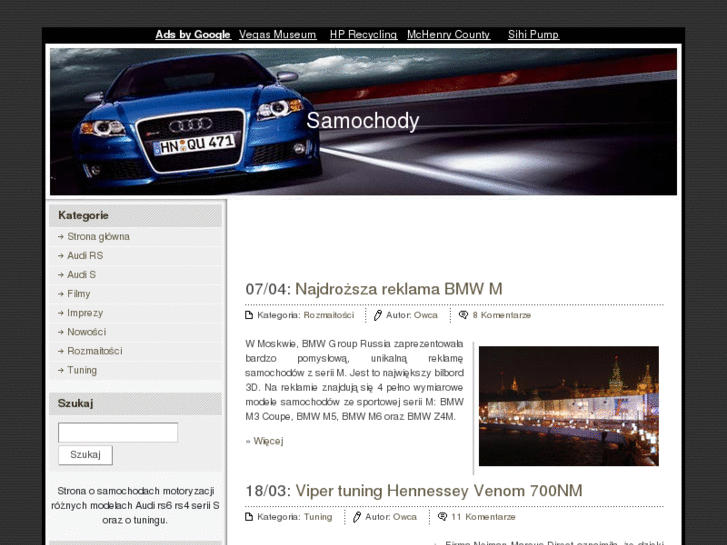Click the 18/03 post date text

268,491
